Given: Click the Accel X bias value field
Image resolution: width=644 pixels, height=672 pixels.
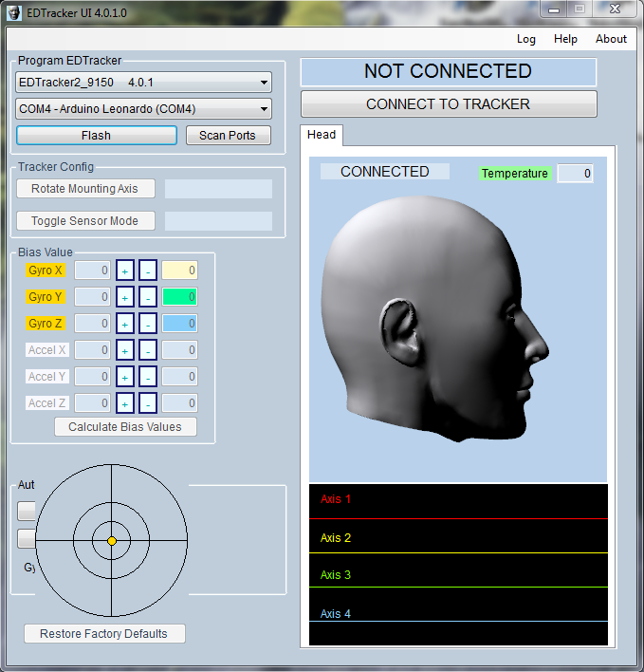Looking at the screenshot, I should 93,350.
